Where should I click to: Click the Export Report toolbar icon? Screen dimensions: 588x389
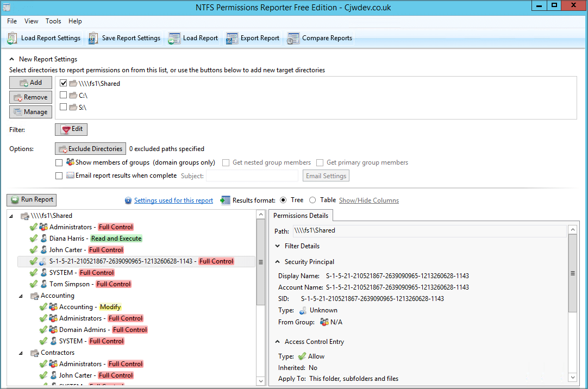232,38
